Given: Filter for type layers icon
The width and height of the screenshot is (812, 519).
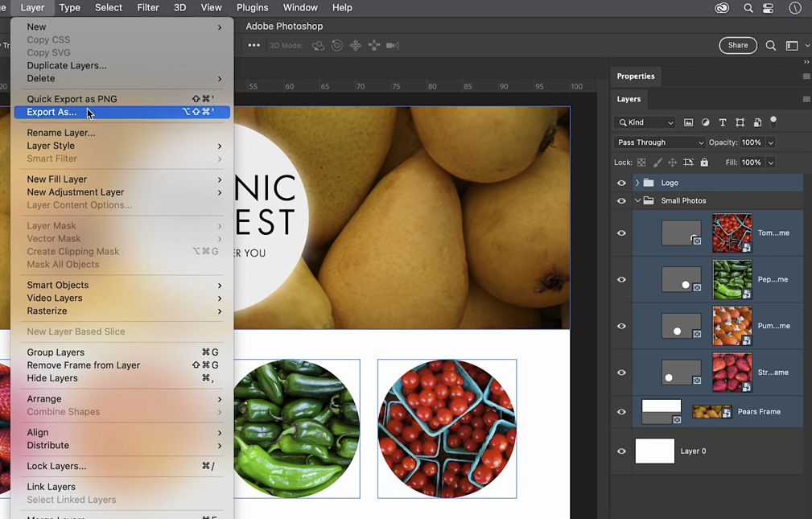Looking at the screenshot, I should (x=723, y=123).
